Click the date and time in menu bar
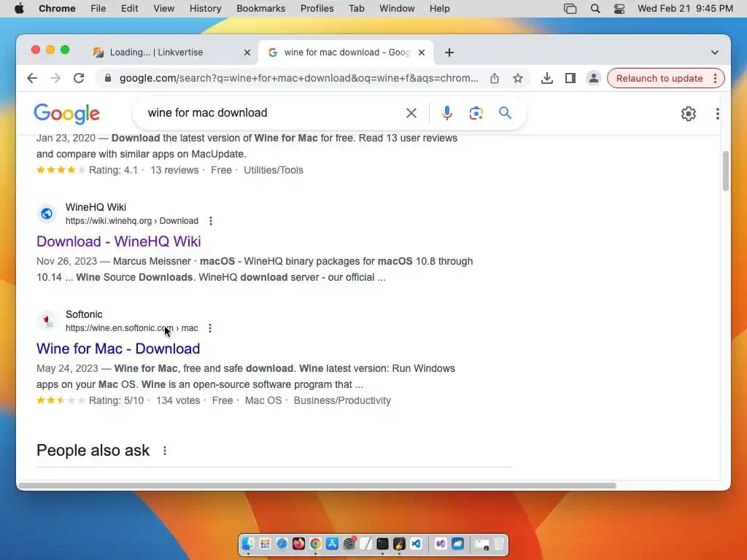The width and height of the screenshot is (747, 560). click(x=685, y=9)
